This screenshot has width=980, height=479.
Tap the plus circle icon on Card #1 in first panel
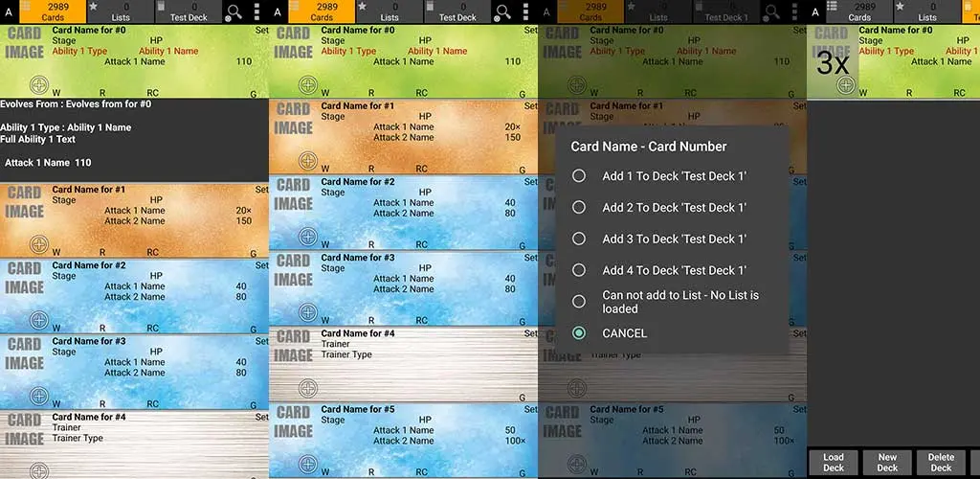point(39,244)
